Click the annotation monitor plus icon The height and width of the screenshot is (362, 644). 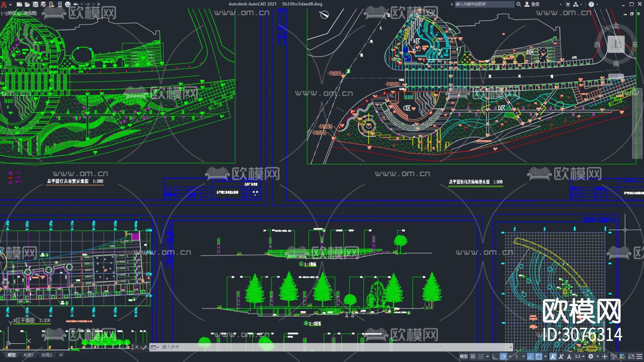pyautogui.click(x=605, y=356)
